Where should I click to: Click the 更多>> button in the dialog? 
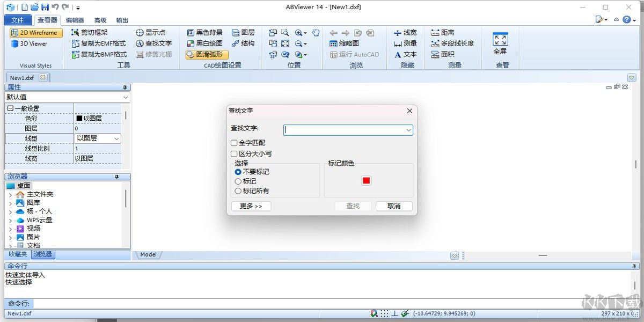click(x=251, y=206)
